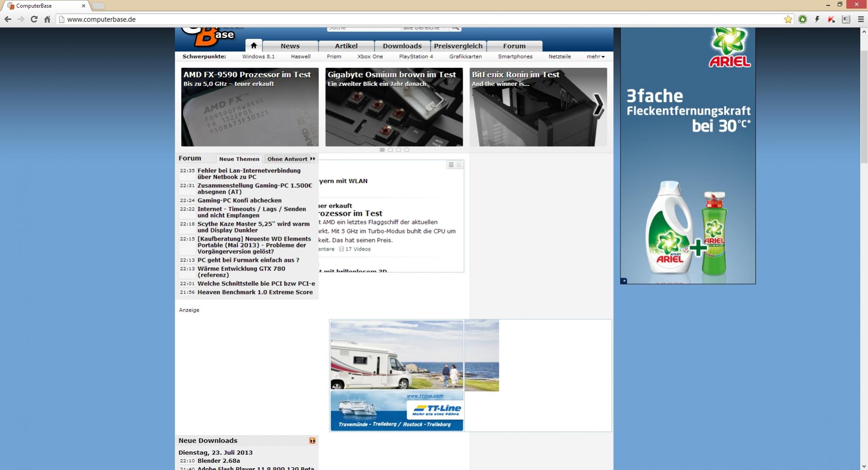The image size is (868, 470).
Task: Open the red Kaspersky extension icon
Action: [x=831, y=19]
